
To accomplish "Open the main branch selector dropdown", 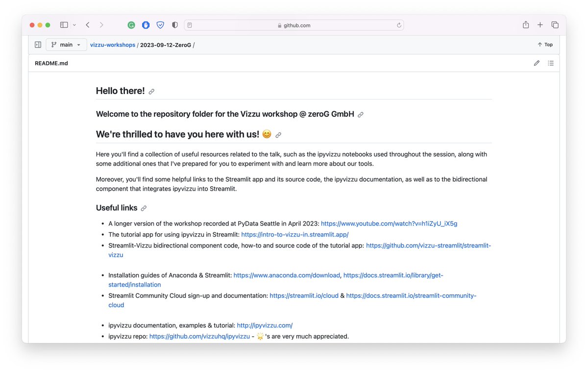I will click(x=67, y=45).
